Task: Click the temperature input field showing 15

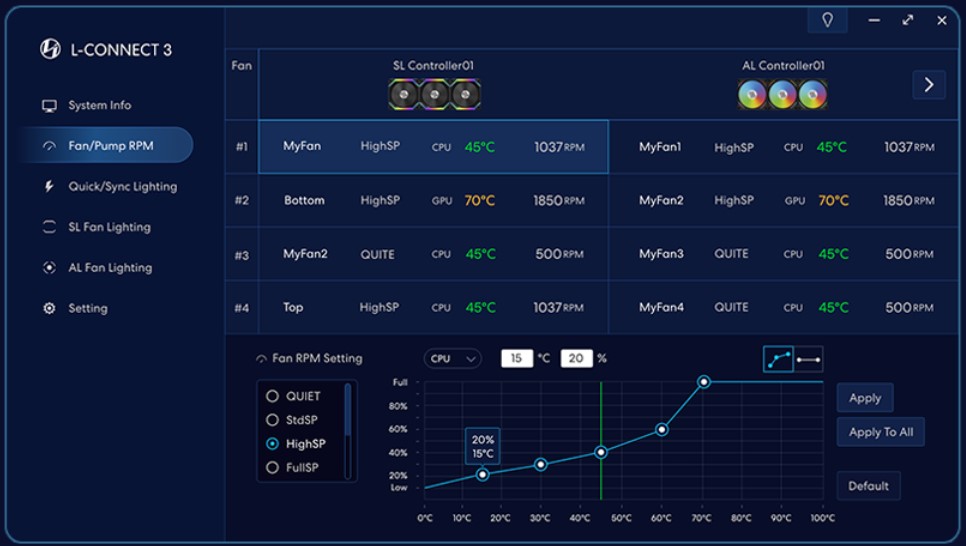Action: pyautogui.click(x=517, y=358)
